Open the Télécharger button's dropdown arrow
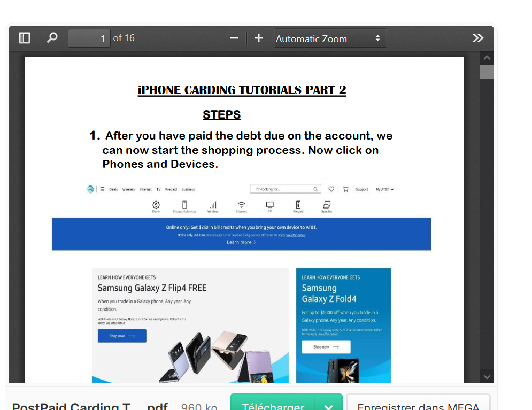Viewport: 532px width, 410px height. click(328, 406)
